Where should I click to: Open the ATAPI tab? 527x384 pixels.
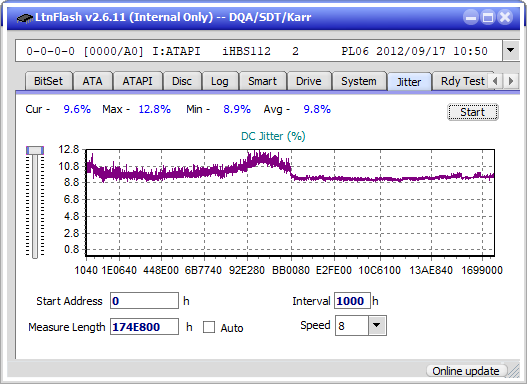[x=137, y=81]
